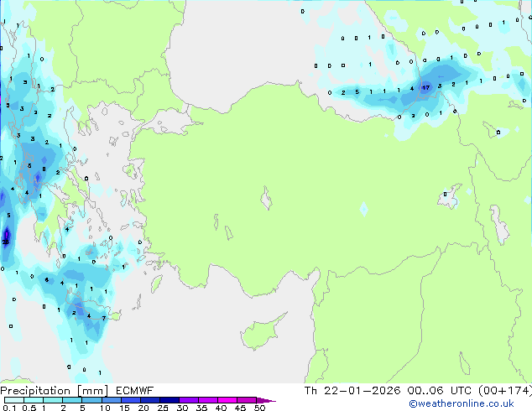Screen dimensions: 532x411
Task: Click the 45–50 mm legend color box
Action: coord(247,400)
